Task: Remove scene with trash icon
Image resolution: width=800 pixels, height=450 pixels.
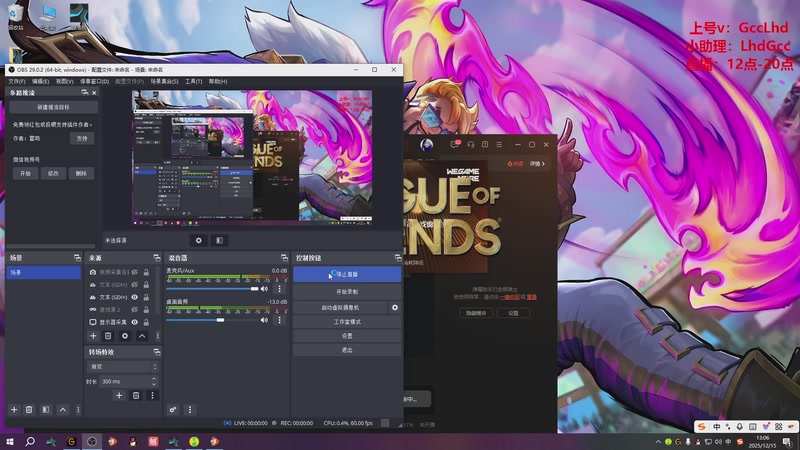Action: pos(29,409)
